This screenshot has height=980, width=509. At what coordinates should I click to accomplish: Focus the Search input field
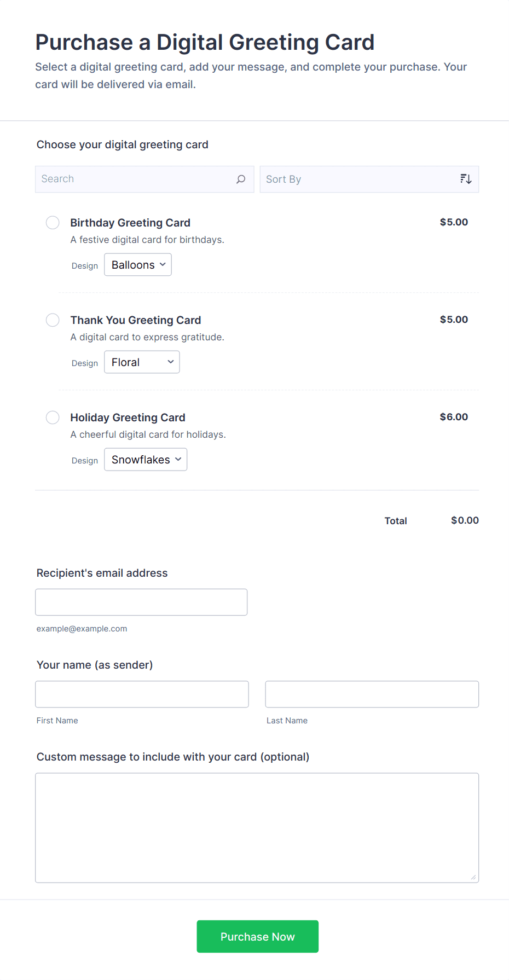coord(134,179)
